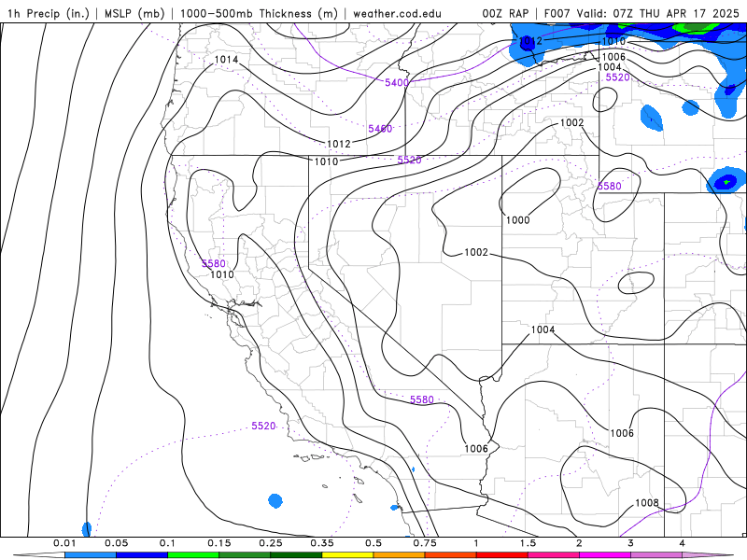Click the 1000 isobar label
The height and width of the screenshot is (560, 747).
pyautogui.click(x=517, y=220)
